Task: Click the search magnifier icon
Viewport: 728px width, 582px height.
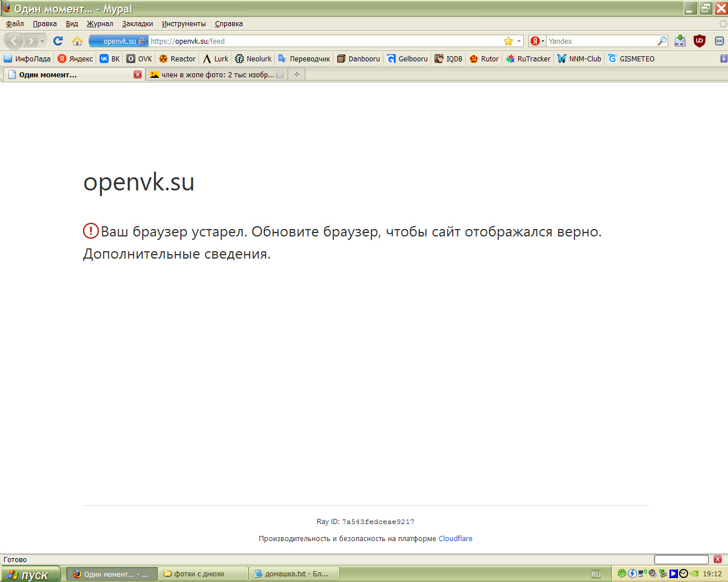Action: pyautogui.click(x=661, y=41)
